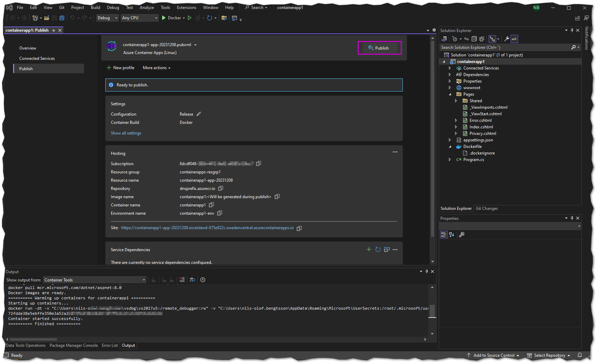The width and height of the screenshot is (597, 364).
Task: Open the Analyze menu
Action: point(147,8)
